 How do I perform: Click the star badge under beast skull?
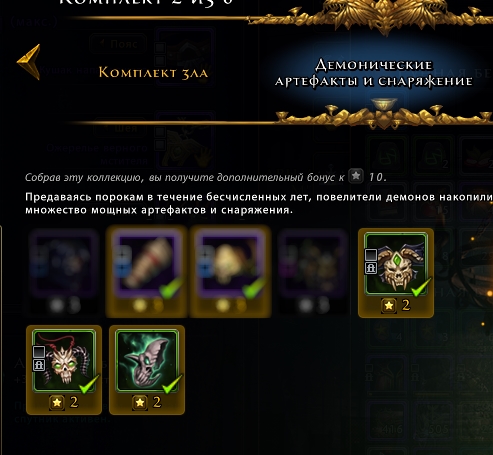140,403
